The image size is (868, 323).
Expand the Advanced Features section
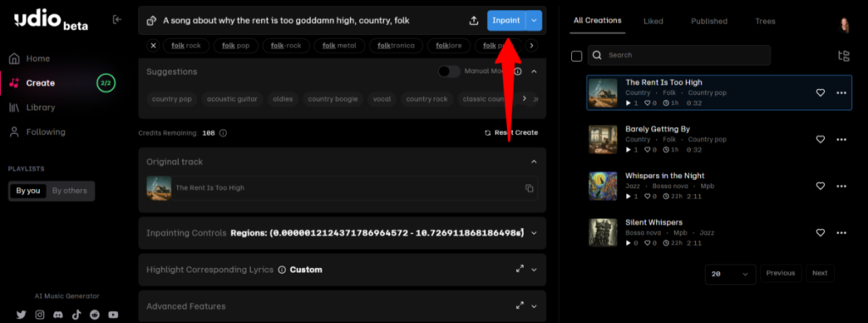pyautogui.click(x=534, y=306)
